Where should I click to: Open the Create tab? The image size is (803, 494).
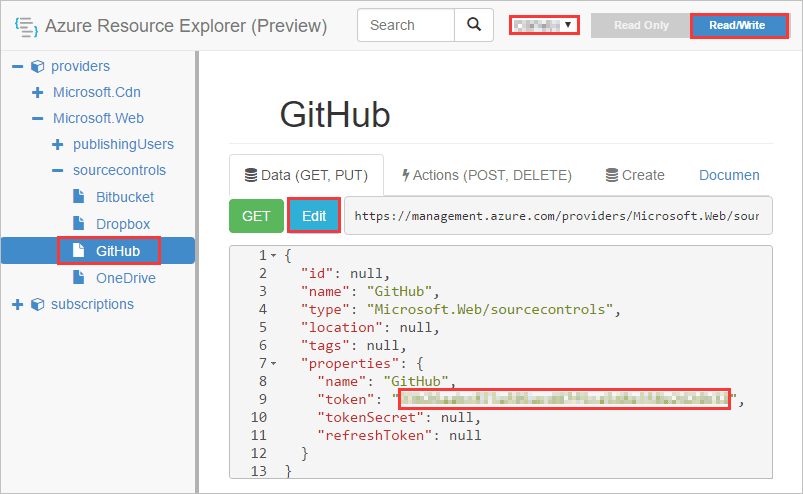coord(635,175)
